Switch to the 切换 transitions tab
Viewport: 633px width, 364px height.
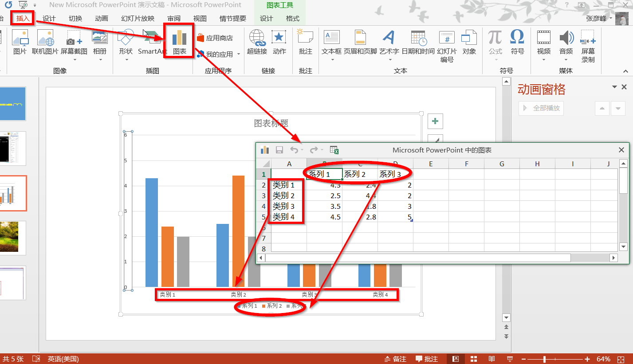[75, 19]
